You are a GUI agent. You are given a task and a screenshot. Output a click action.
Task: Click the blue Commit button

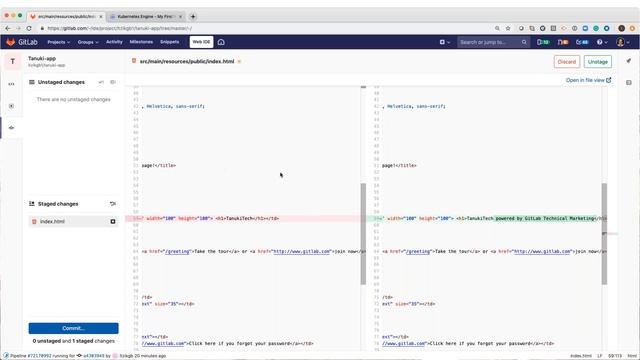(73, 328)
